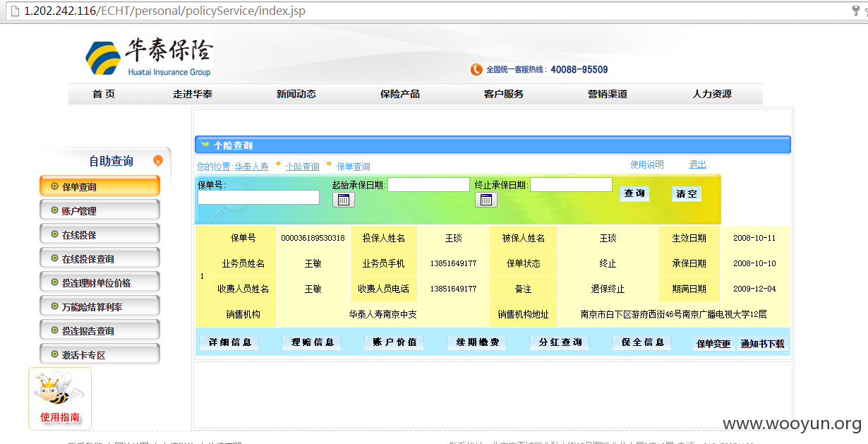Open 营销渠道 navigation item
The width and height of the screenshot is (868, 444).
tap(608, 94)
